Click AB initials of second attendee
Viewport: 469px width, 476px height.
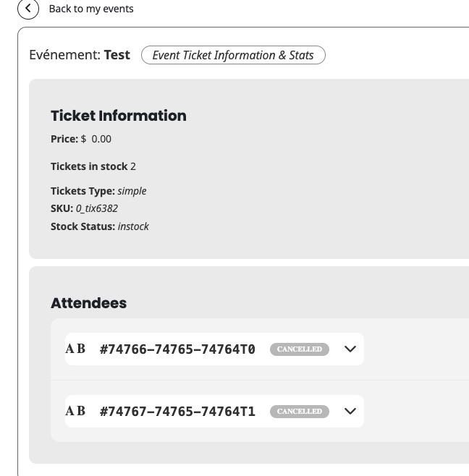coord(75,411)
